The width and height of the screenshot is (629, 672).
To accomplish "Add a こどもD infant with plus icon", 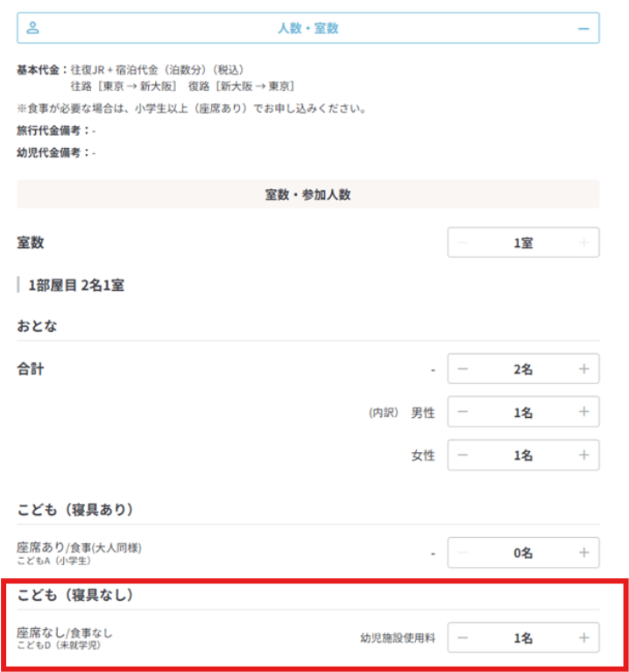I will click(x=583, y=638).
